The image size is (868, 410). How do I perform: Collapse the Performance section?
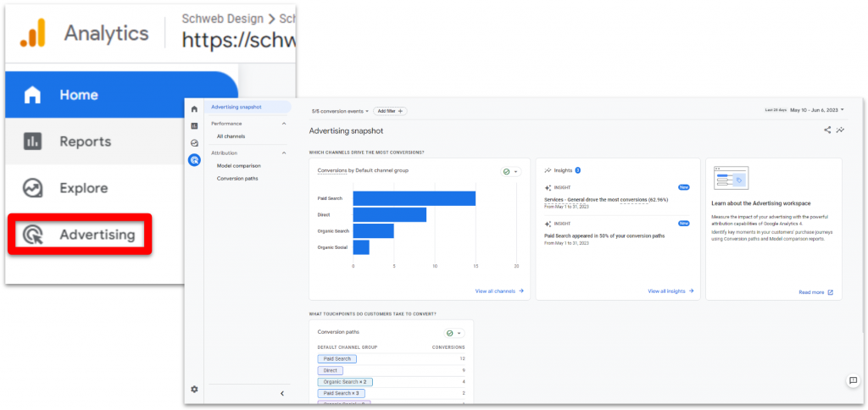284,124
